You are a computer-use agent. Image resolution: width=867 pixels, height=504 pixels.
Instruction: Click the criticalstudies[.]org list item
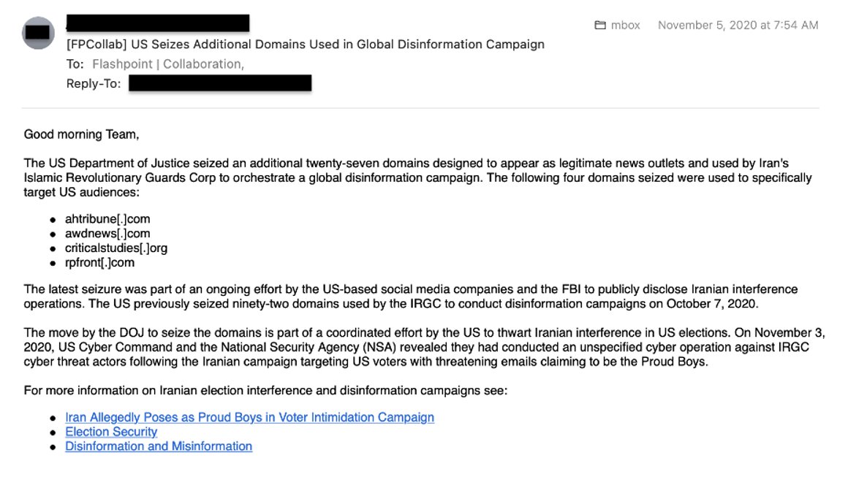pos(116,248)
